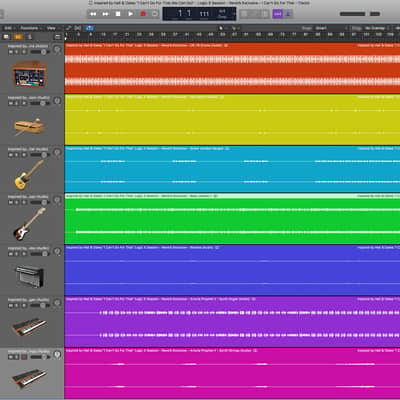Click the bar 1 marker on ruler

tap(66, 34)
